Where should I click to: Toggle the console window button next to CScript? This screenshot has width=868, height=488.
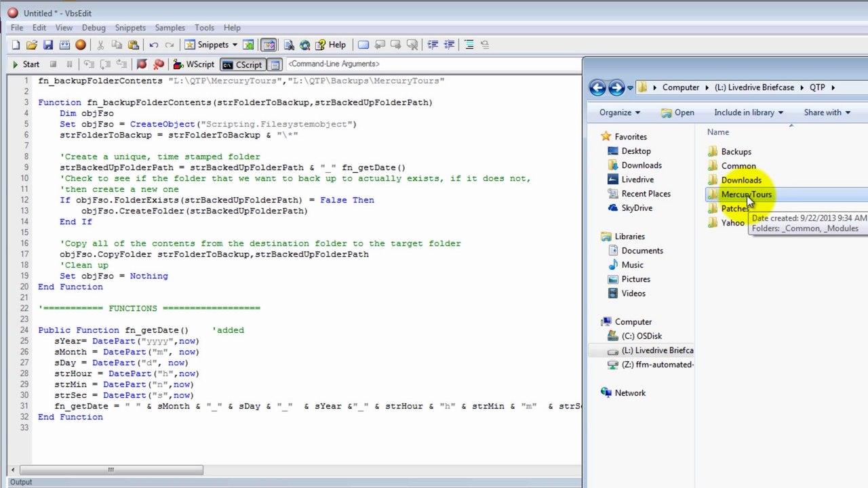275,64
